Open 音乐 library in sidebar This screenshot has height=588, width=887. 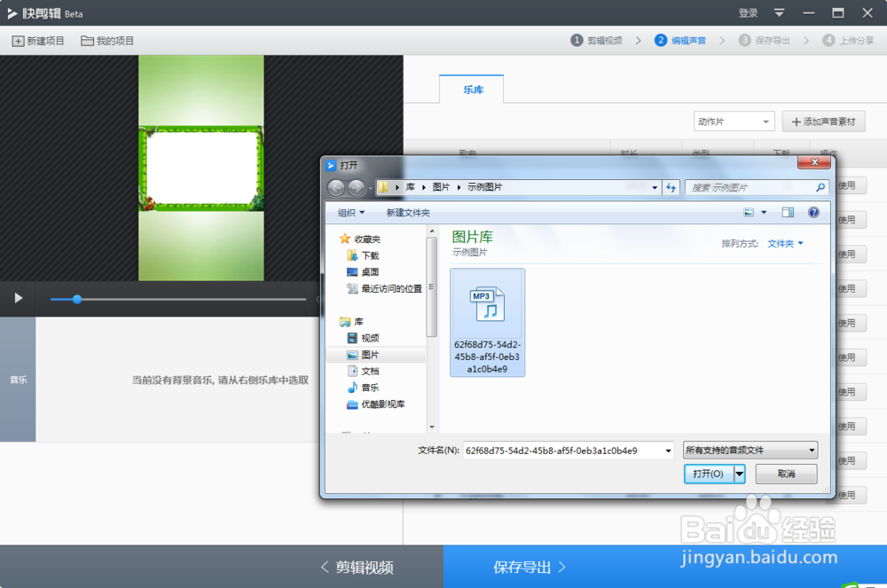(363, 388)
